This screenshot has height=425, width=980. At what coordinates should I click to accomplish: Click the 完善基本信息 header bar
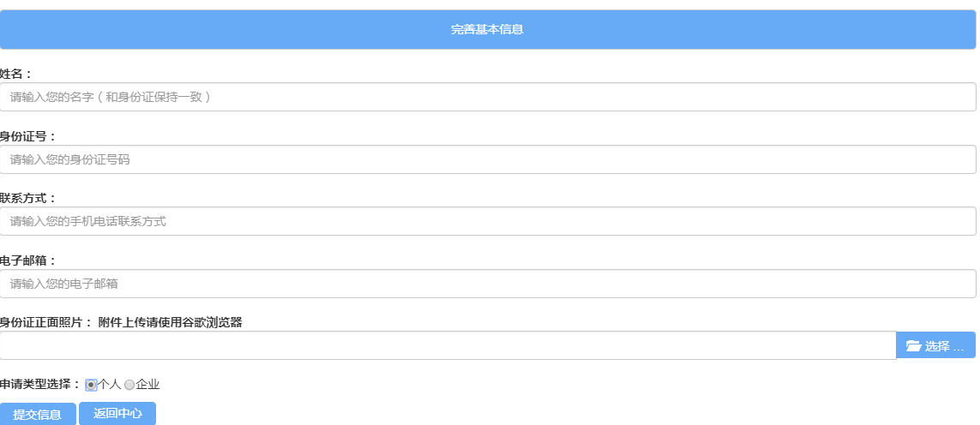(488, 29)
